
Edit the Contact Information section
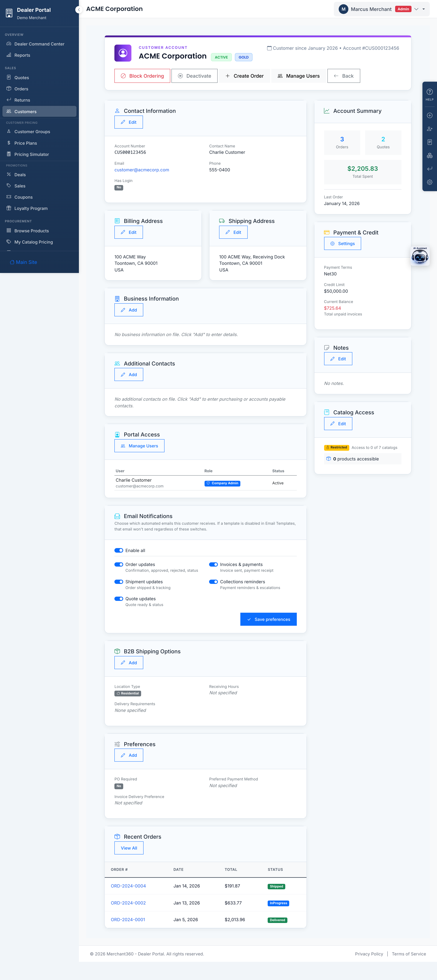tap(129, 122)
